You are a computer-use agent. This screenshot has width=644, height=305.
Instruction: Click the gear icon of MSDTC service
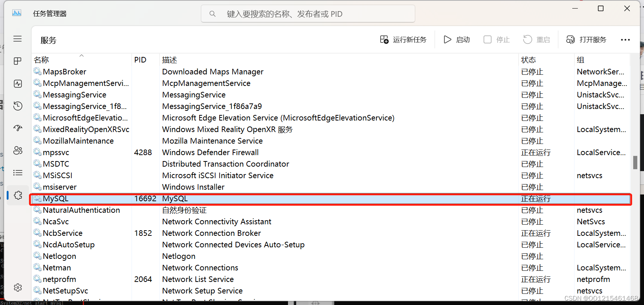(x=37, y=163)
